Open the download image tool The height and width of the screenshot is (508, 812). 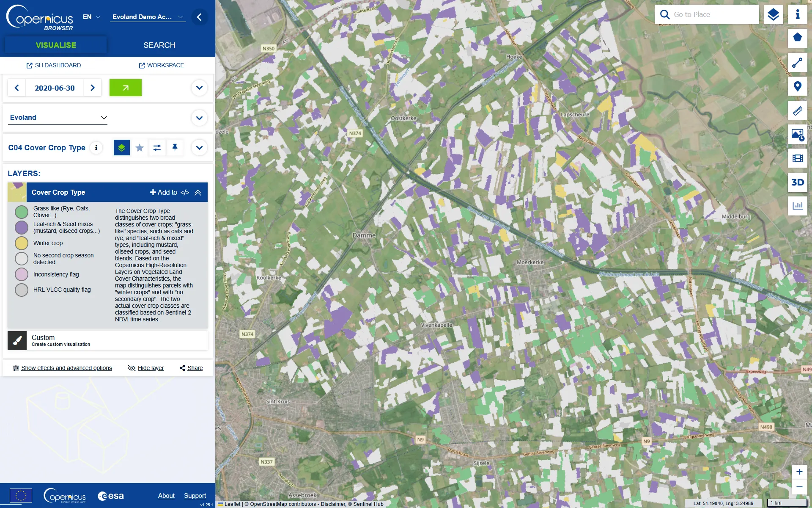[x=797, y=135]
